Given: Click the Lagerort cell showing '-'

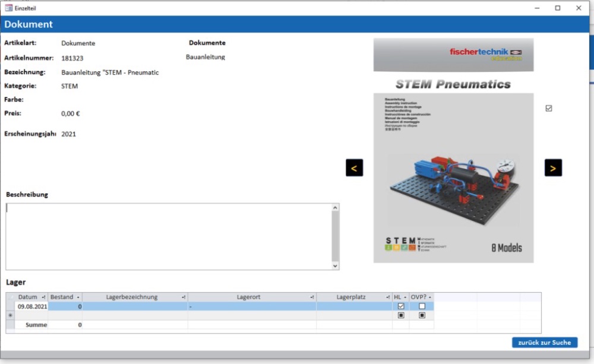Looking at the screenshot, I should pyautogui.click(x=252, y=306).
